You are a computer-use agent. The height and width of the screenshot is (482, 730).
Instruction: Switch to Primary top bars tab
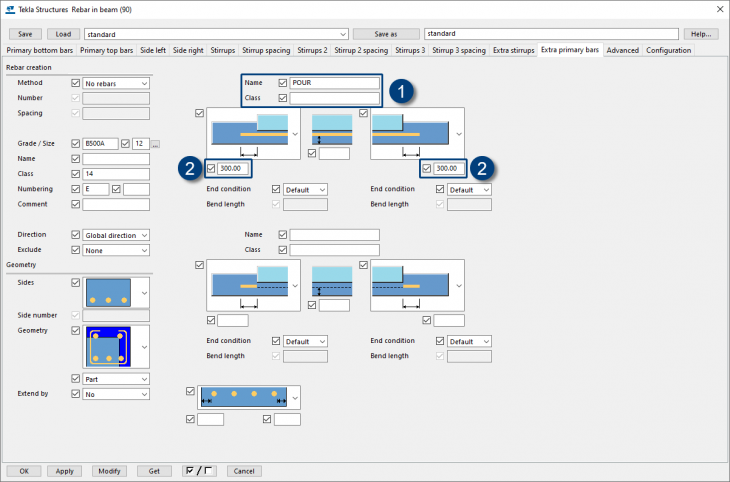click(106, 50)
